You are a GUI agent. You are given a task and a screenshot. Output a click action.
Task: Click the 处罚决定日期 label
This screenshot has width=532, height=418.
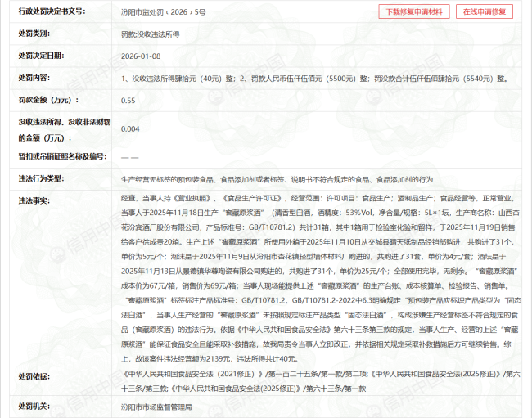[41, 56]
